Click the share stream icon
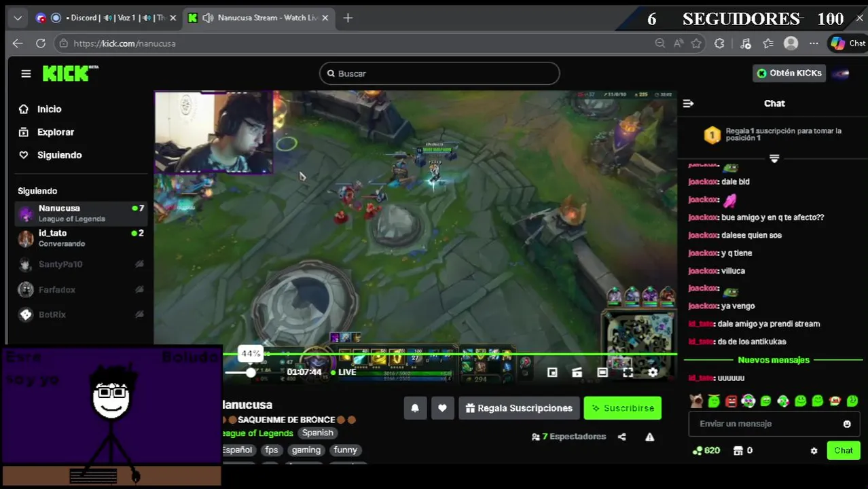Screen dimensions: 868x489 622,437
